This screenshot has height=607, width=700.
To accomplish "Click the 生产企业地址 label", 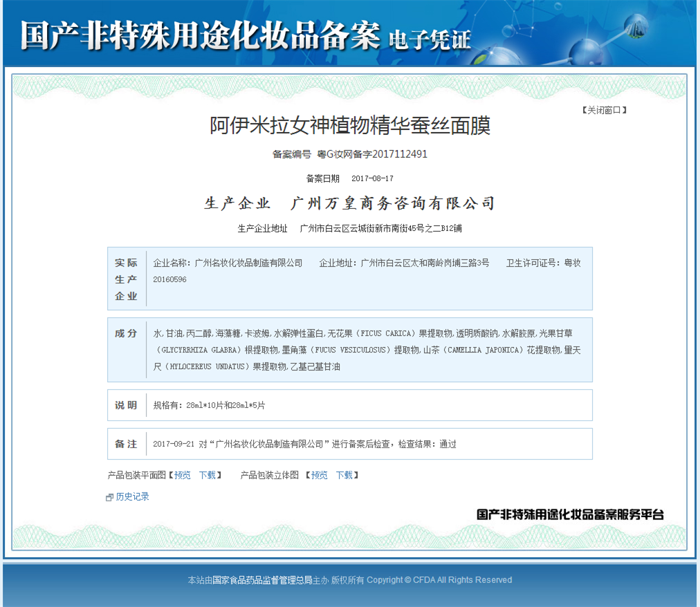I will [263, 229].
